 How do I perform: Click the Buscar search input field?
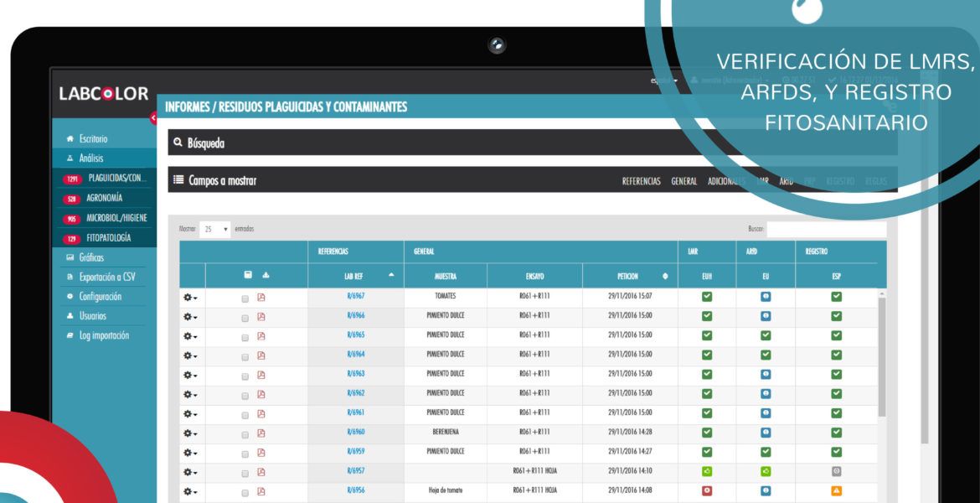826,229
